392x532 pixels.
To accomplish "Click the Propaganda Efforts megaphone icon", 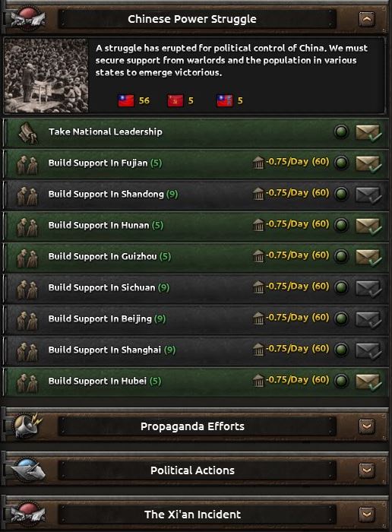I will [27, 426].
